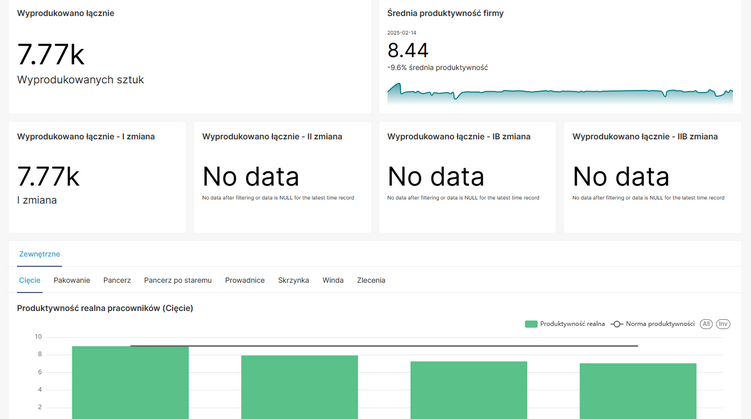Toggle the green Produktywność realna legend swatch
This screenshot has height=419, width=751.
pos(530,324)
